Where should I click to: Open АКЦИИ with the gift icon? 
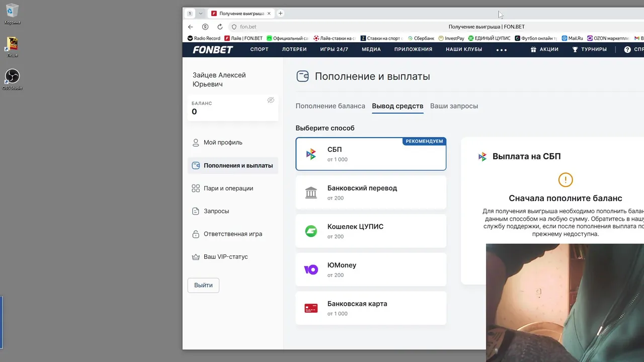[544, 49]
